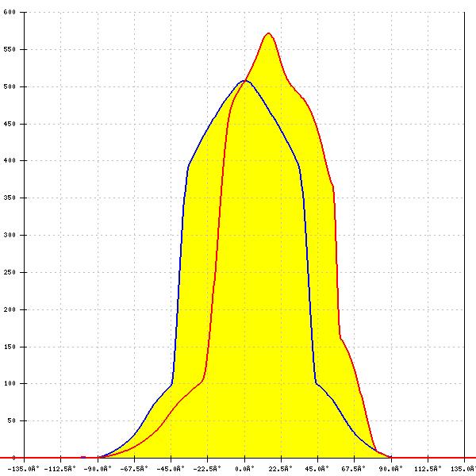The image size is (476, 476).
Task: Click the 112.5° x-axis label
Action: click(428, 469)
